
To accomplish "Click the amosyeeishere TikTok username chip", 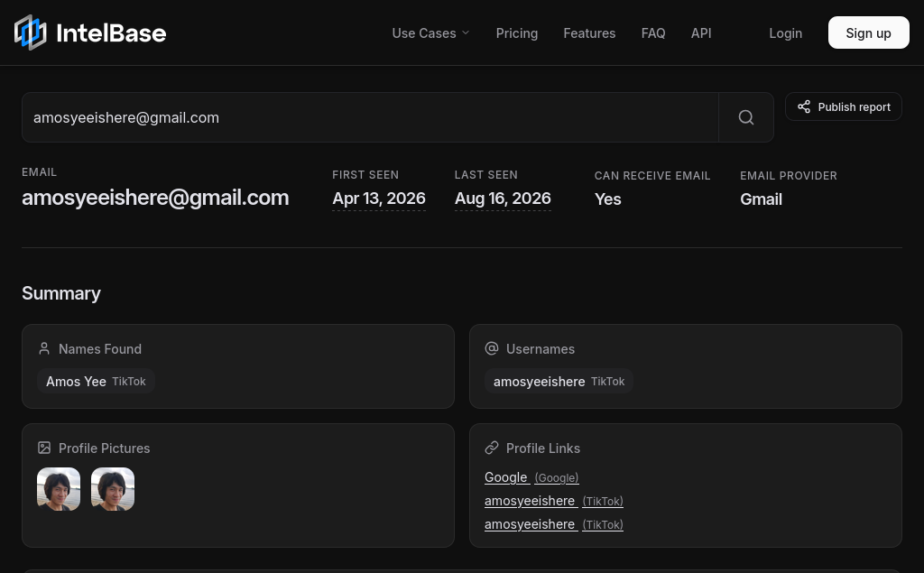I will [x=559, y=382].
